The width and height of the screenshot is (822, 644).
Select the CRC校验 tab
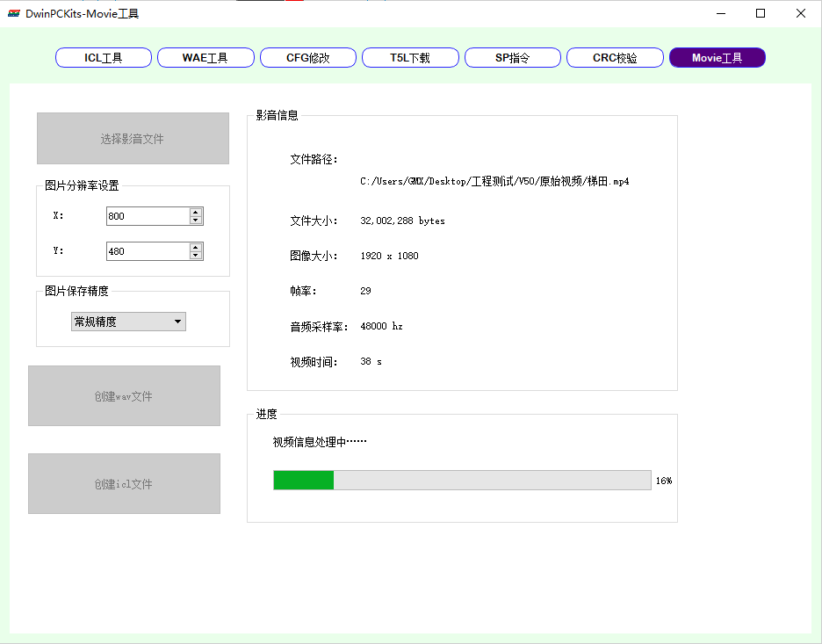tap(615, 57)
